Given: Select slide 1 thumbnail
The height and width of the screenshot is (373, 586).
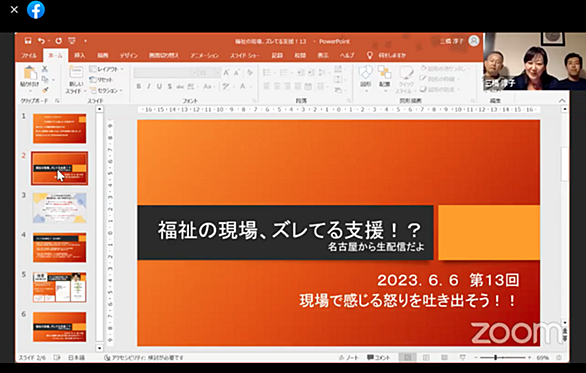Looking at the screenshot, I should pyautogui.click(x=59, y=129).
